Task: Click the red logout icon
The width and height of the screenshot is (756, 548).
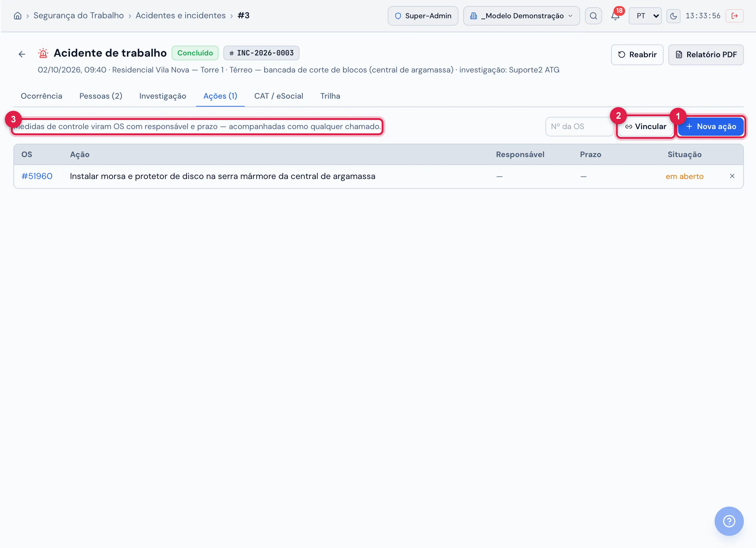Action: [x=734, y=16]
